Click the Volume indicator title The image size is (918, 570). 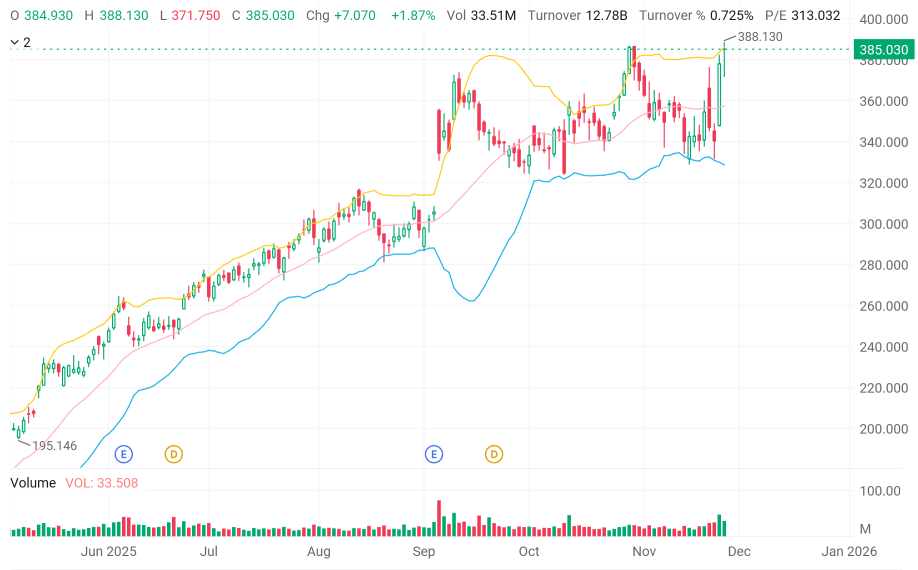(x=33, y=483)
